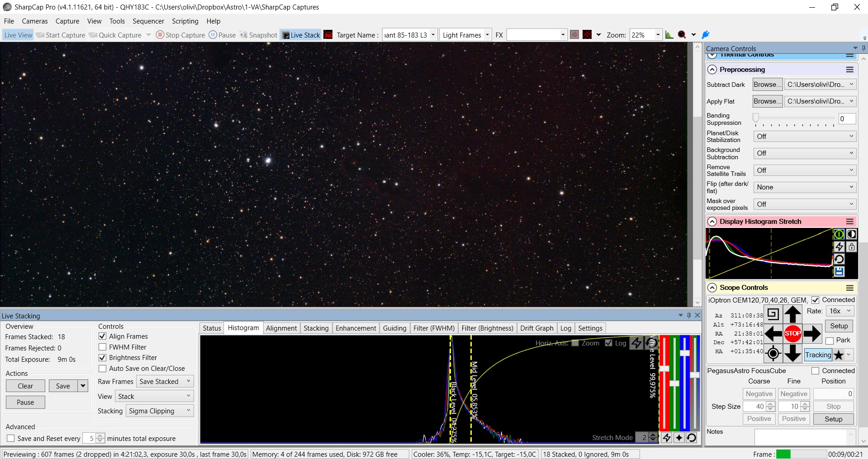The height and width of the screenshot is (459, 868).
Task: Reset the display histogram stretch
Action: 839,259
